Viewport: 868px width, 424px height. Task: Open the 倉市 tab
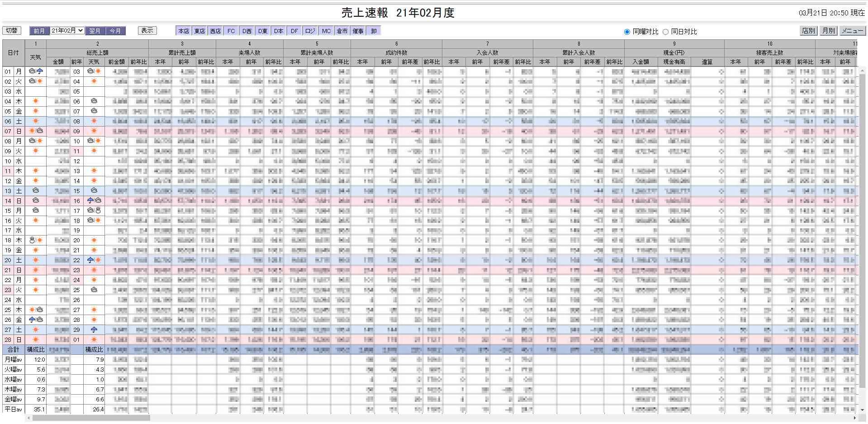pos(342,31)
